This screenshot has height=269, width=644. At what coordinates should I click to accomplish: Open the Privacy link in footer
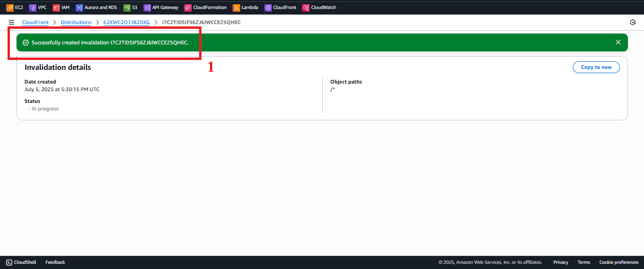[560, 262]
